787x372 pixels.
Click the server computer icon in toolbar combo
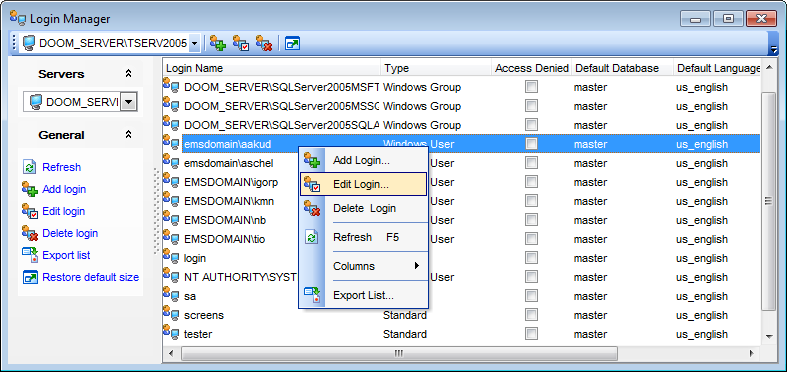click(x=29, y=43)
